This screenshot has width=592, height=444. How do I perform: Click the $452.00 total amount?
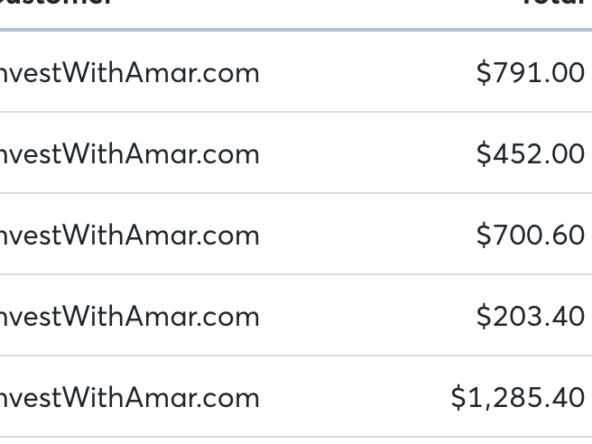point(530,154)
